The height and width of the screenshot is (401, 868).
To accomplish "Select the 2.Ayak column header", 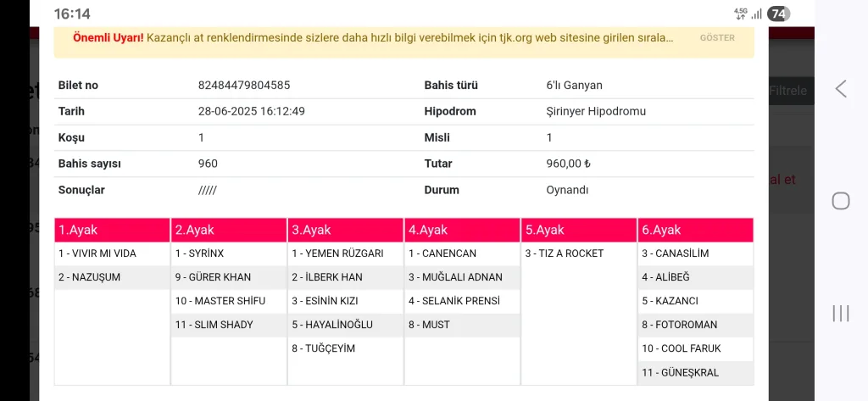I will click(229, 230).
